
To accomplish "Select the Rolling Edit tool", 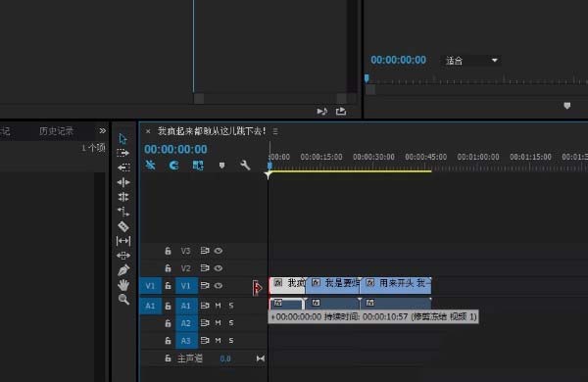I will tap(123, 197).
